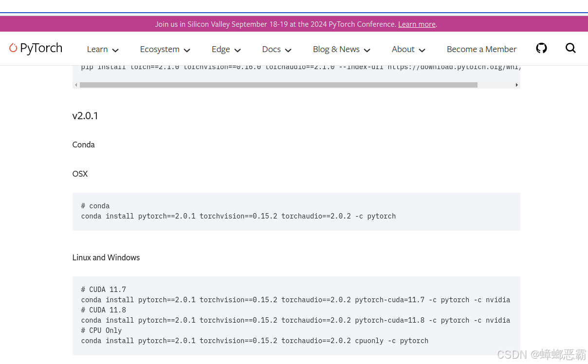Click the '# CPU Only' comment line

coord(102,330)
